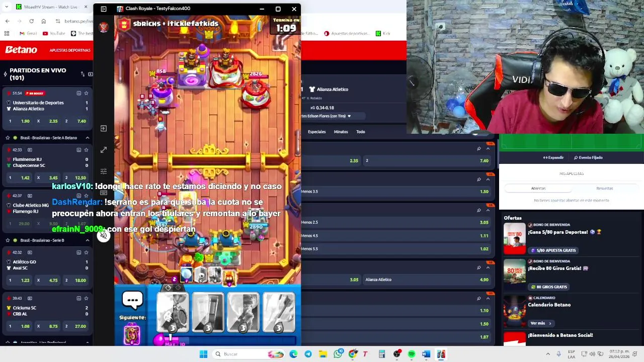644x362 pixels.
Task: Collapse the market containing Menos 2.5
Action: point(488,210)
